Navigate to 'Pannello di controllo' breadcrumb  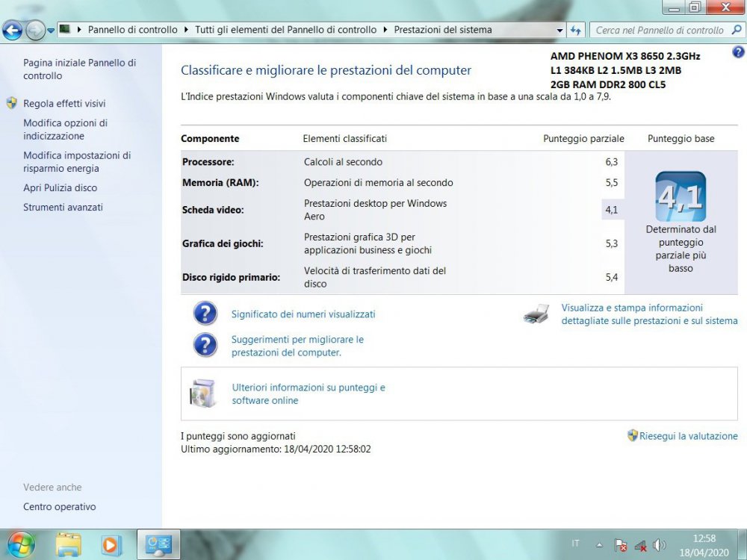point(134,30)
